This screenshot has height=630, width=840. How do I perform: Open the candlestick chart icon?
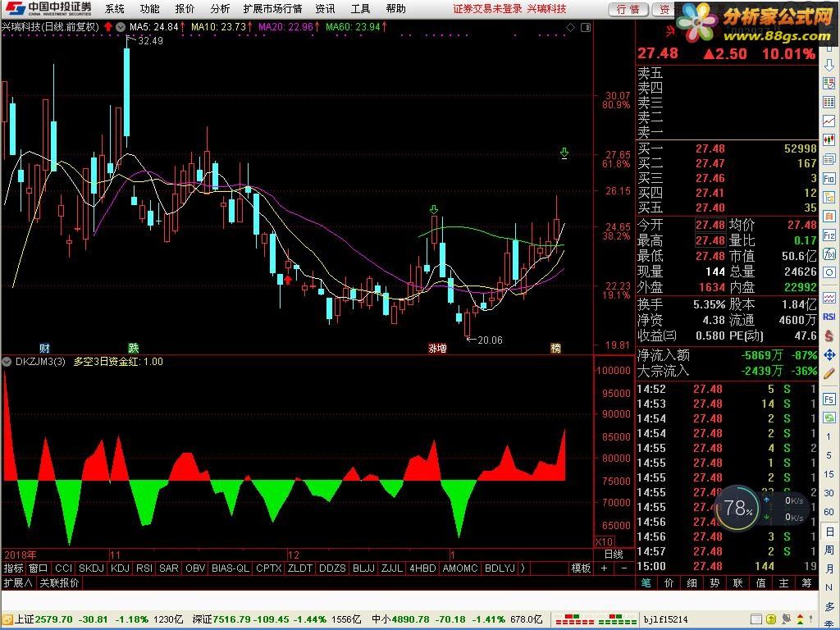coord(829,140)
